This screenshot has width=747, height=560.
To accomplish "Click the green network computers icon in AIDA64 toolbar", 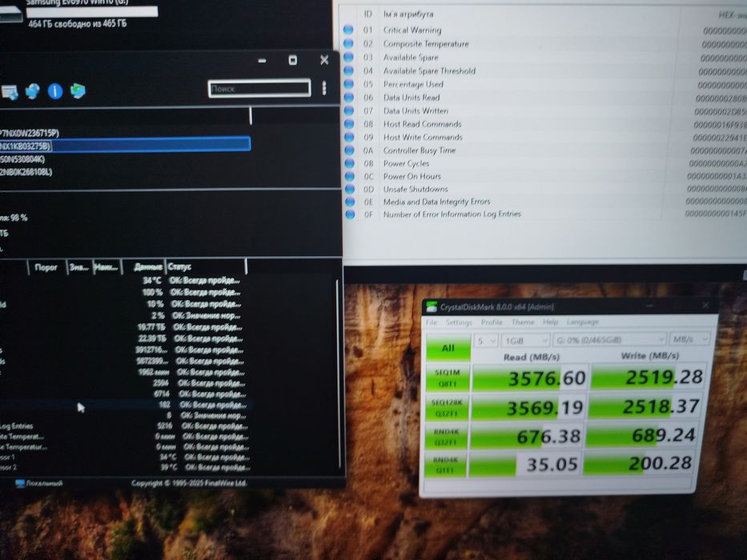I will click(x=78, y=90).
